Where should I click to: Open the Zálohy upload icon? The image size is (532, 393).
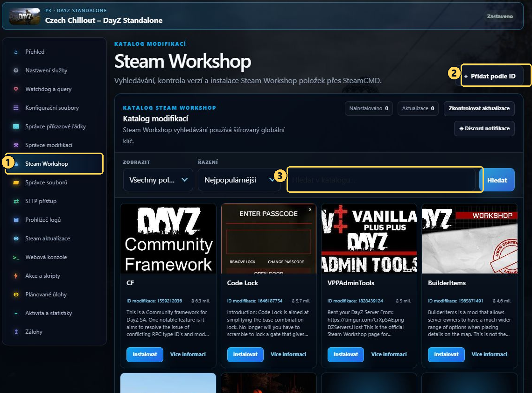tap(16, 332)
